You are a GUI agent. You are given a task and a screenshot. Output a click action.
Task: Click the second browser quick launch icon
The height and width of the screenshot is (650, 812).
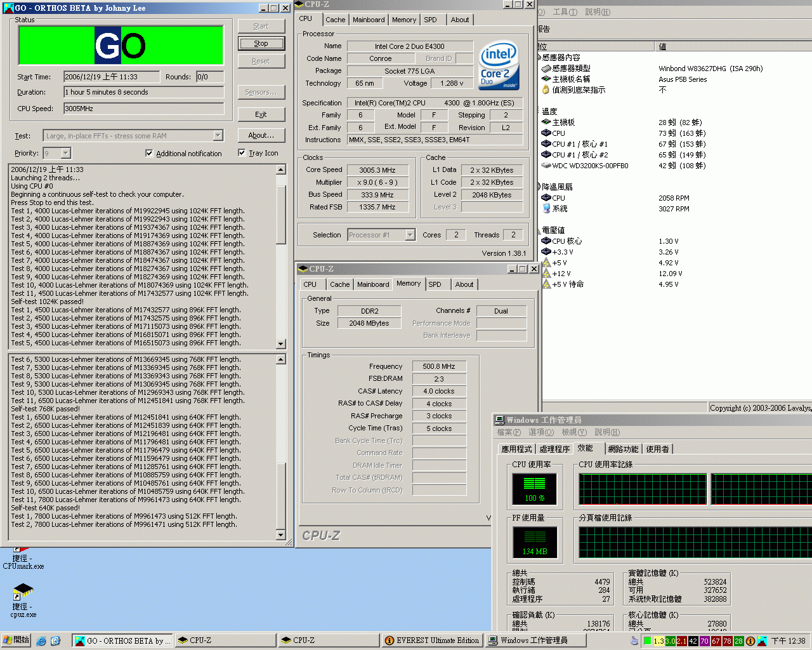55,640
